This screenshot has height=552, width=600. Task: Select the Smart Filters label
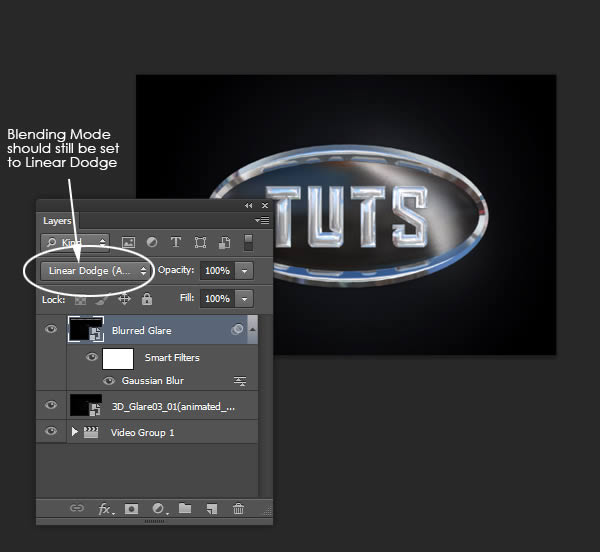tap(172, 358)
